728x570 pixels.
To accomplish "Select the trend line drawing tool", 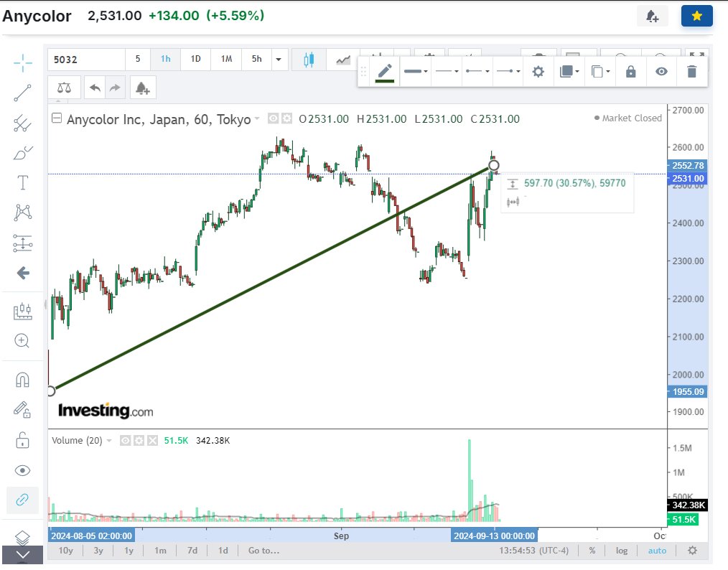I will point(22,93).
